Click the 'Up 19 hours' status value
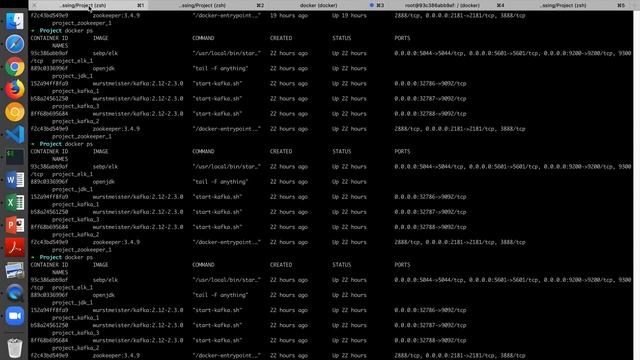640x360 pixels. [349, 16]
